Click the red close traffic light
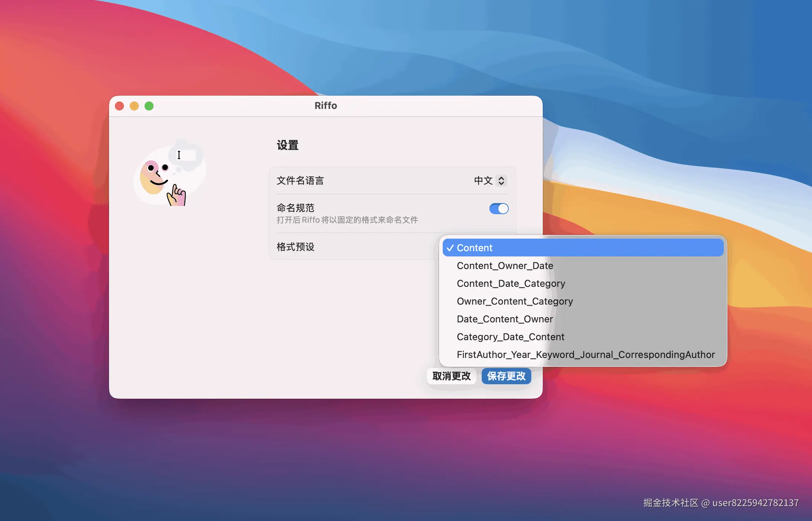Screen dimensions: 812x521 pos(119,106)
